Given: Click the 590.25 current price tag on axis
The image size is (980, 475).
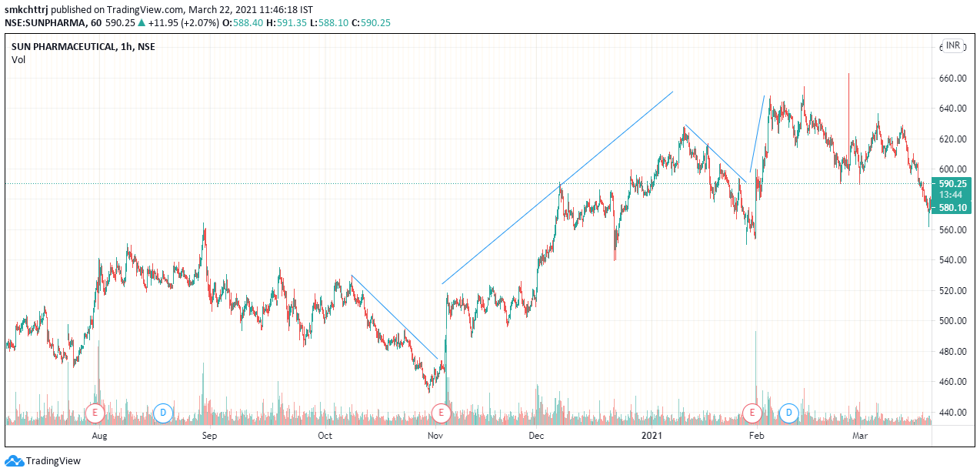Looking at the screenshot, I should click(x=952, y=184).
